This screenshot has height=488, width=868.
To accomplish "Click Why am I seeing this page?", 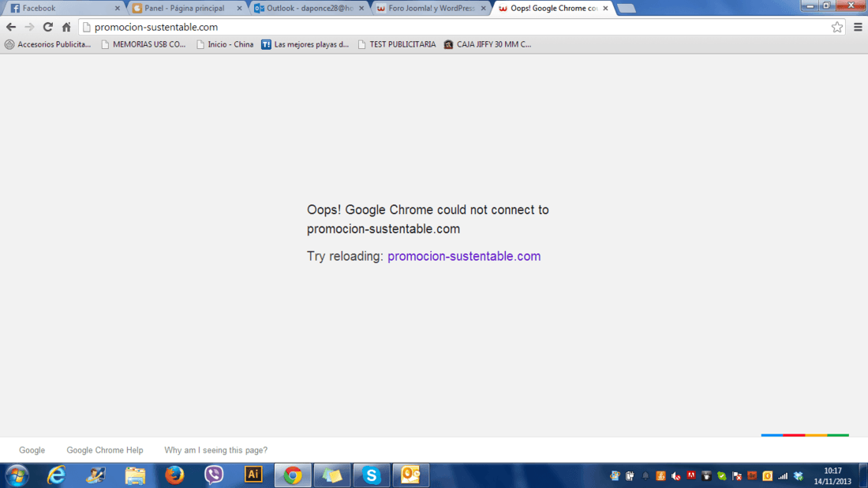I will pos(216,450).
